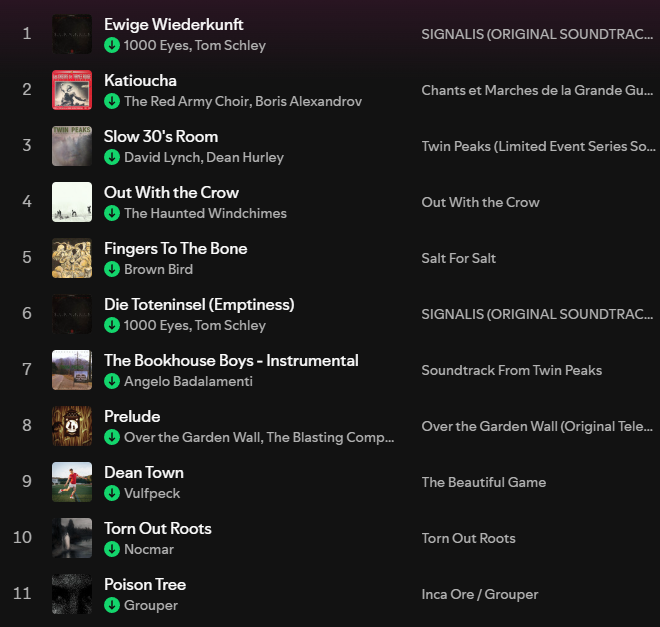Click downloaded icon beside 1000 Eyes on Ewige Wiederkunft
The width and height of the screenshot is (660, 627).
point(112,45)
